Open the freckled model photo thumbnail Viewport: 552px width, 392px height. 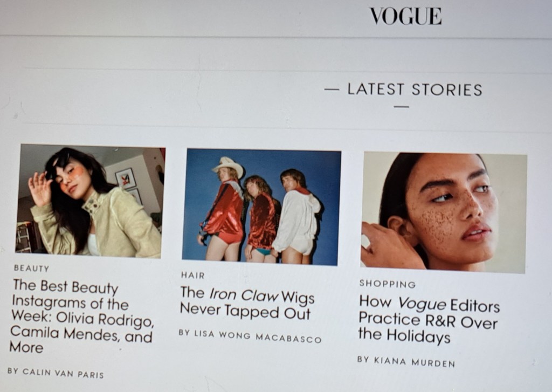click(444, 212)
